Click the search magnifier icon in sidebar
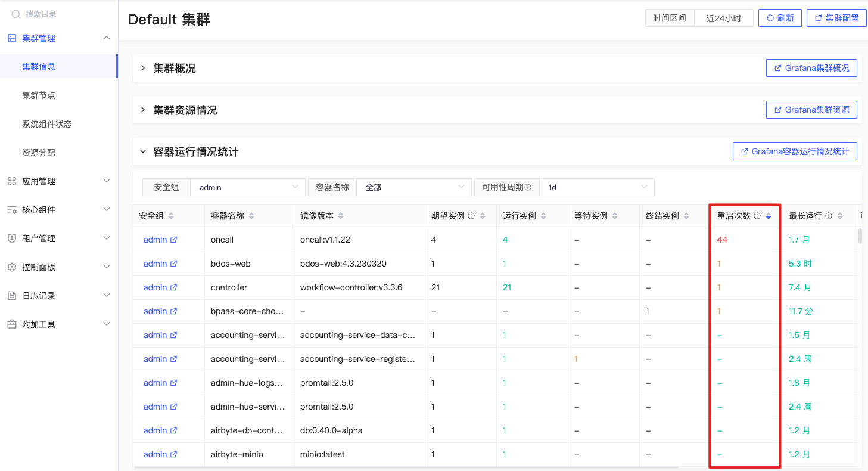Image resolution: width=868 pixels, height=471 pixels. click(x=16, y=14)
